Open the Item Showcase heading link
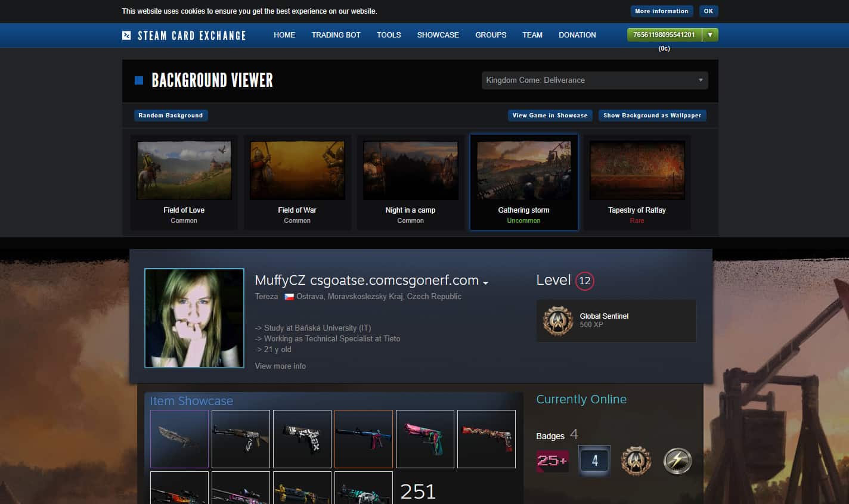Image resolution: width=849 pixels, height=504 pixels. [x=191, y=401]
